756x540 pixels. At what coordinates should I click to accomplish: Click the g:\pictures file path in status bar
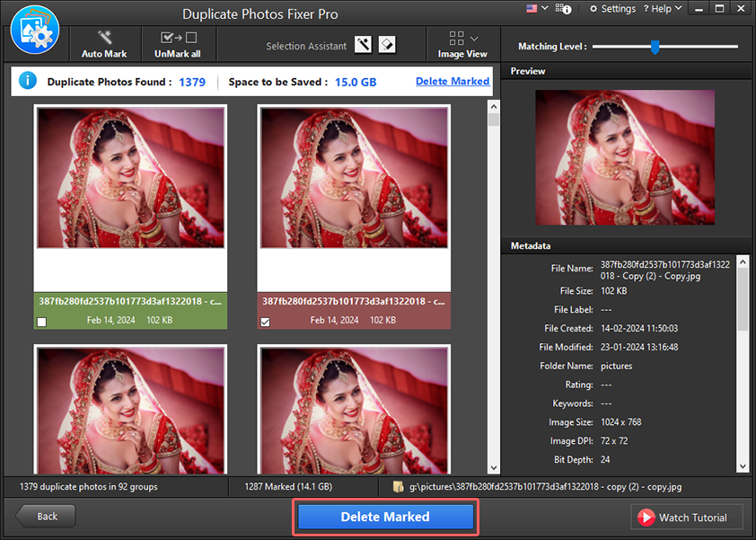545,486
